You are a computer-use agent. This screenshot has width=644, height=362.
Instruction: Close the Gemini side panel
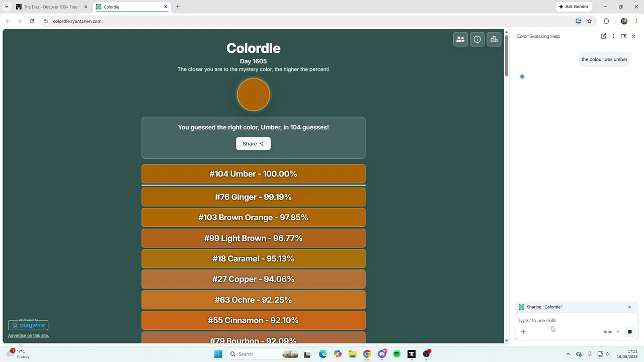[633, 36]
